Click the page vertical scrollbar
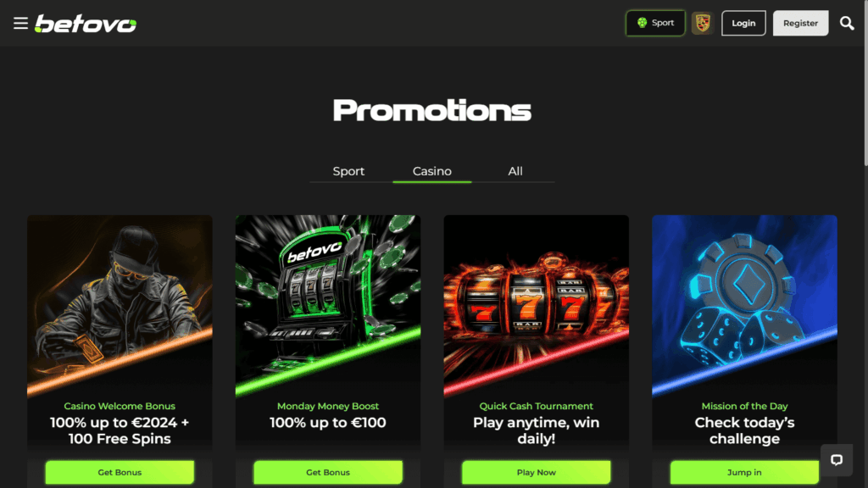 click(x=865, y=244)
